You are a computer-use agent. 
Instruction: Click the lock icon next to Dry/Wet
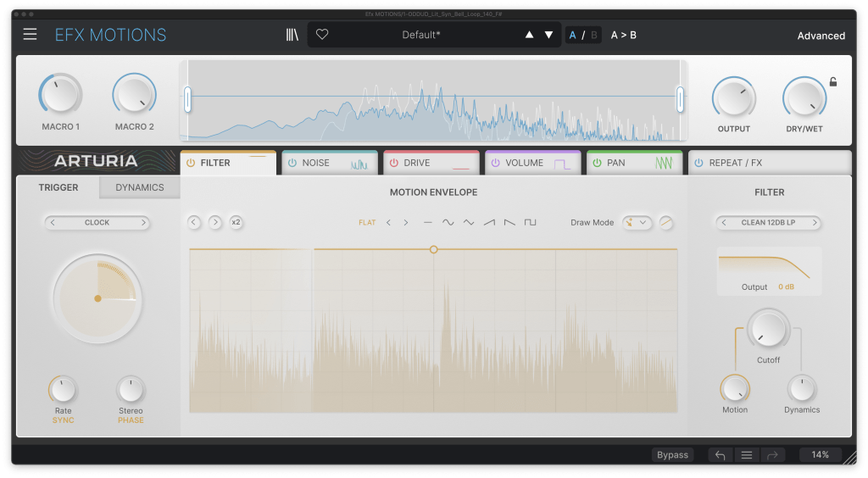[832, 82]
